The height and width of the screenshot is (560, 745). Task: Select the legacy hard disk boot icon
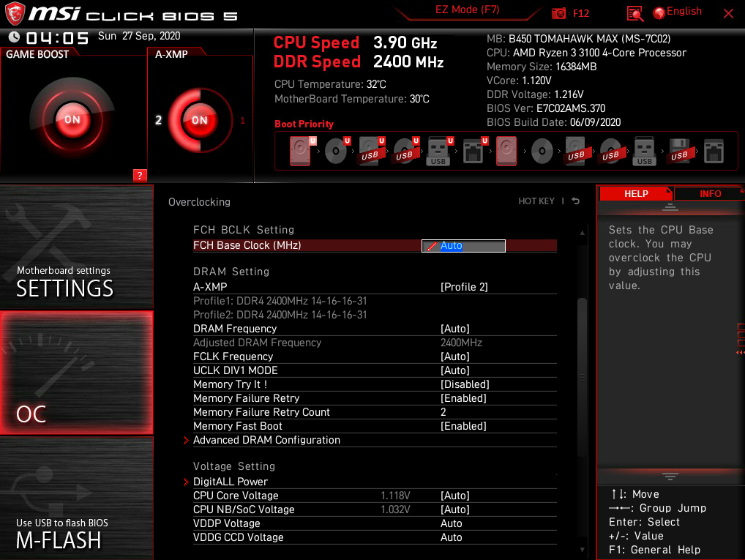coord(506,152)
